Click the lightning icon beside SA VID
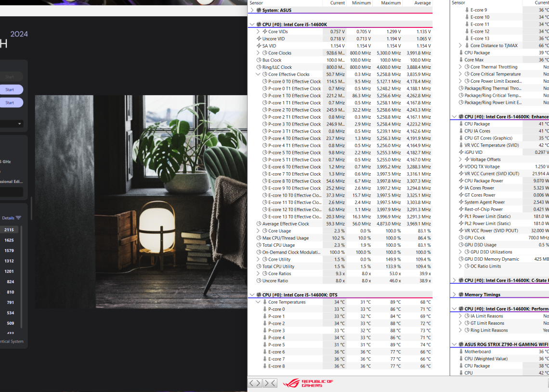This screenshot has width=549, height=392. (259, 46)
